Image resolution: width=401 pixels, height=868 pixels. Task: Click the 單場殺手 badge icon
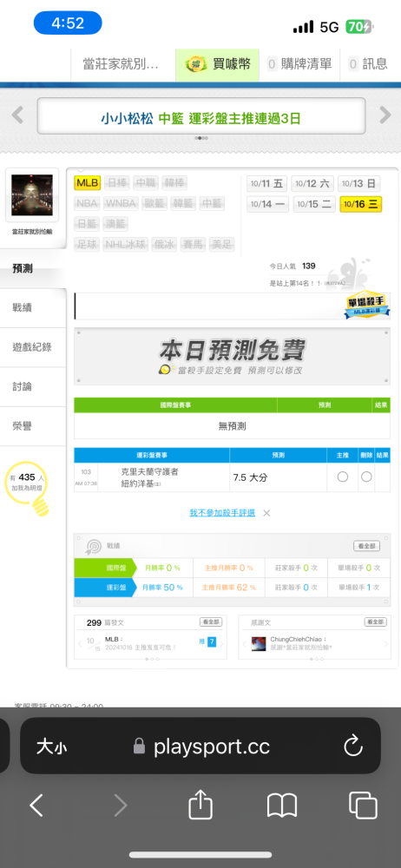pos(366,306)
